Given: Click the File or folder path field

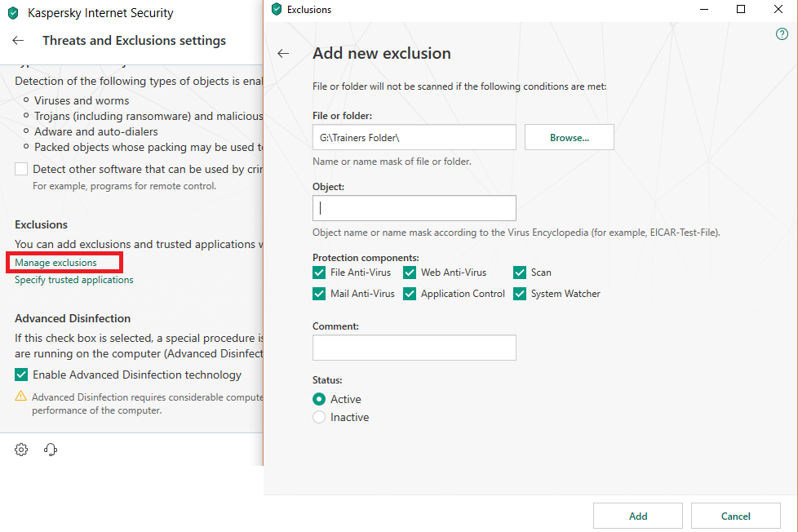Looking at the screenshot, I should (x=415, y=137).
